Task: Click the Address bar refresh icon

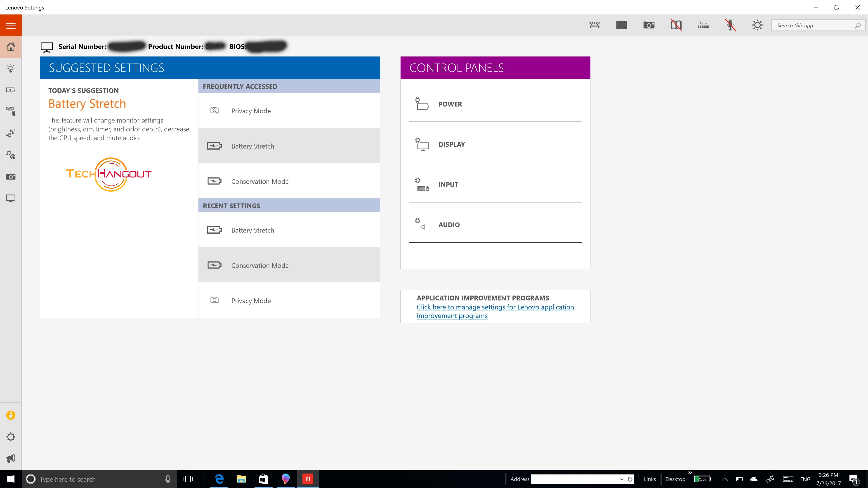Action: pos(630,479)
